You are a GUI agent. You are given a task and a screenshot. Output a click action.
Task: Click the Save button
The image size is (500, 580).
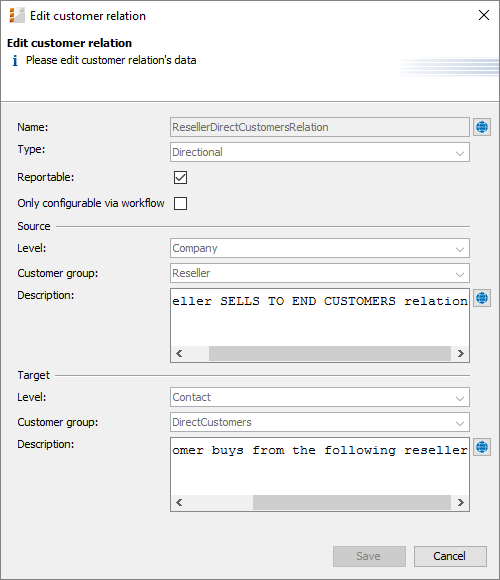[369, 556]
